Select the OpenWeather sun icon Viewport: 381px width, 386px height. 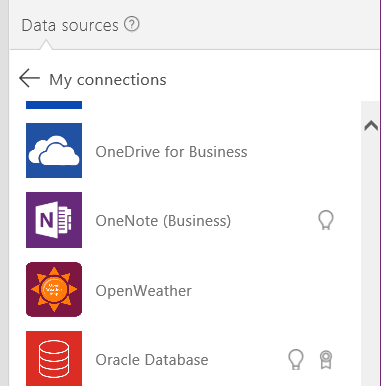54,289
